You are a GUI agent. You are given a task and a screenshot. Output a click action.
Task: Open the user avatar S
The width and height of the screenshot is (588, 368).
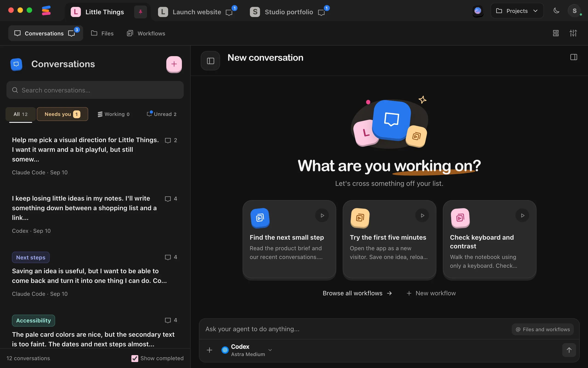(x=575, y=11)
